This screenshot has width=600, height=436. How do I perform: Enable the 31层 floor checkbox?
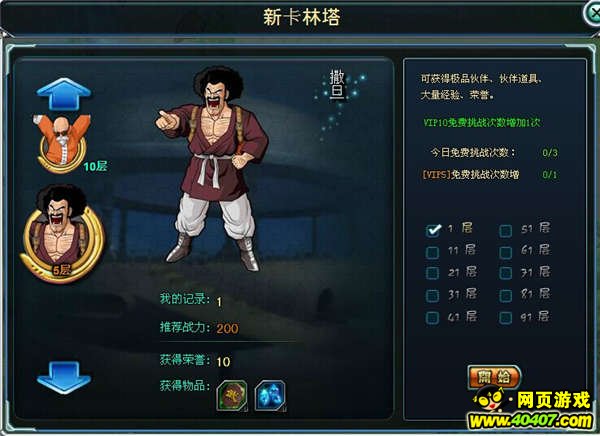432,296
